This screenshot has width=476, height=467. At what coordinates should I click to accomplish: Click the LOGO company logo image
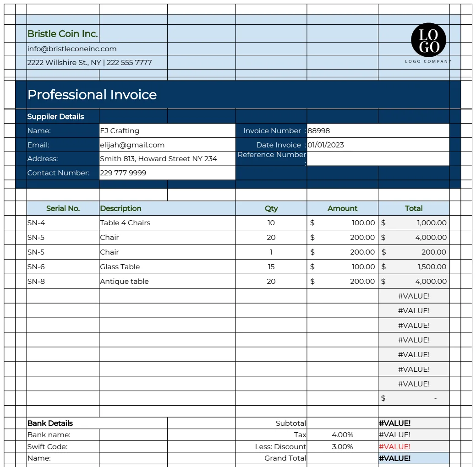(428, 43)
